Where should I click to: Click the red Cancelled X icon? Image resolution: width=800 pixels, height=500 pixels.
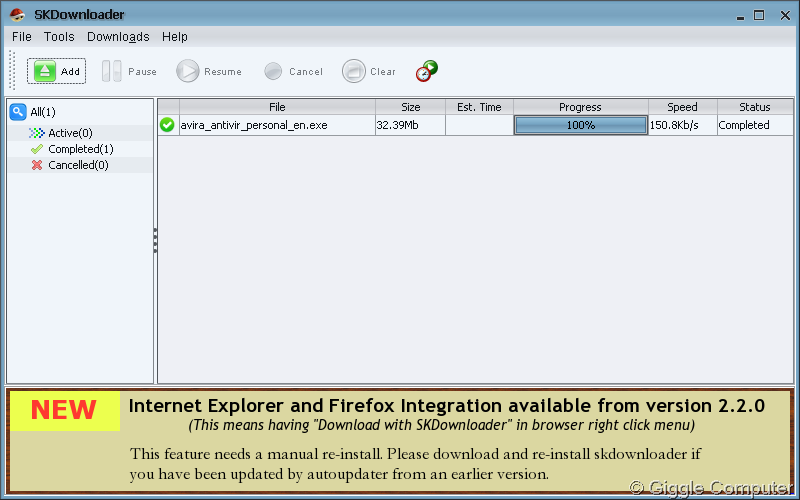pos(37,165)
